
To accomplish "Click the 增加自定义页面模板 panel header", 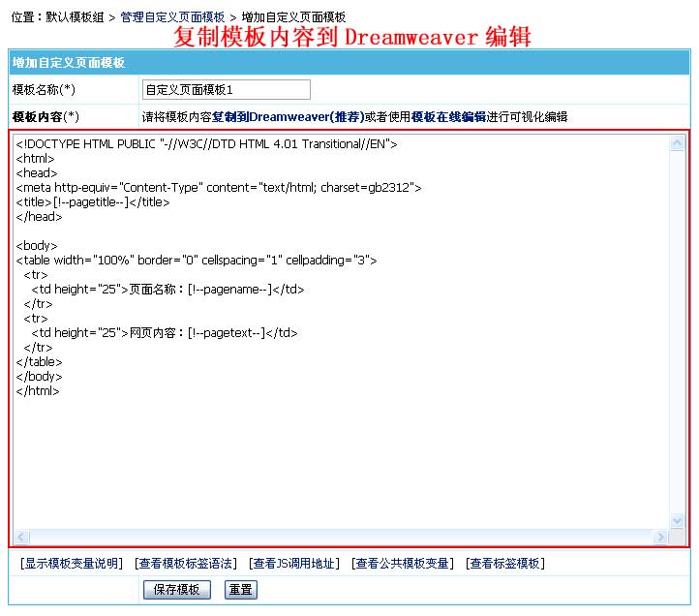I will tap(349, 62).
